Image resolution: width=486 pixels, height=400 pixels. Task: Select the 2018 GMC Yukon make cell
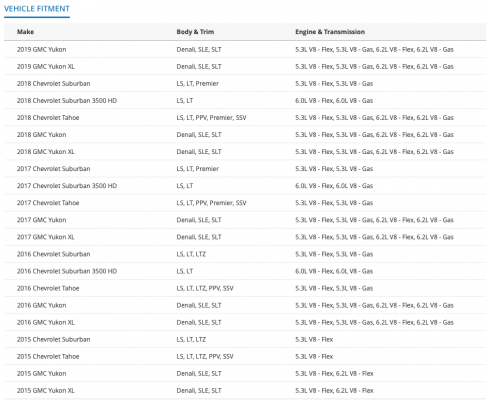(x=42, y=135)
